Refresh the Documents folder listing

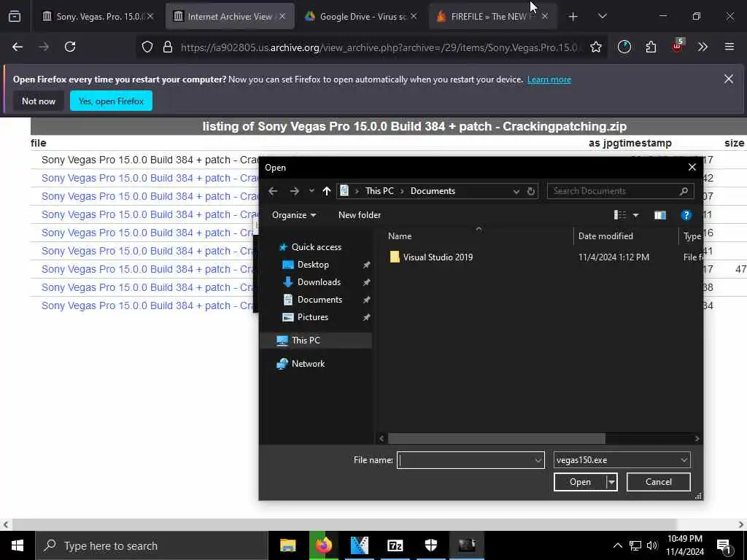[531, 192]
